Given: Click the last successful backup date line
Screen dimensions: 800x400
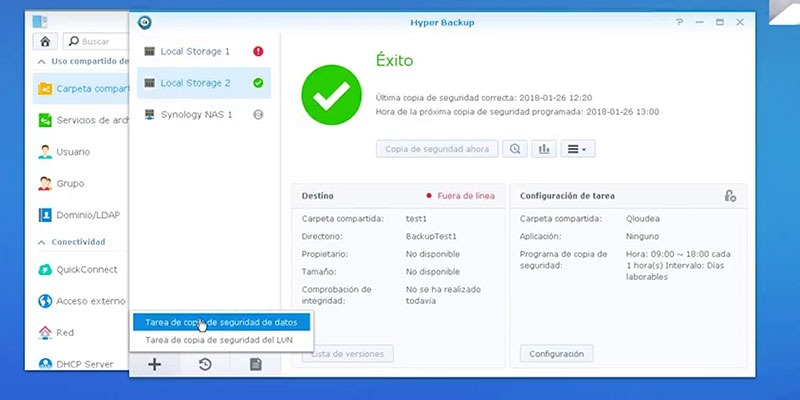Looking at the screenshot, I should (484, 97).
